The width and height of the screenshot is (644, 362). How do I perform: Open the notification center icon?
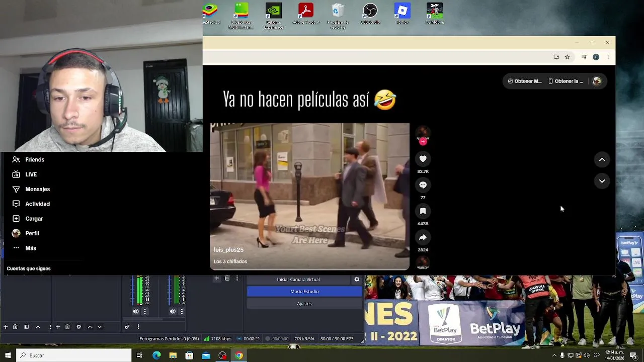[x=633, y=355]
